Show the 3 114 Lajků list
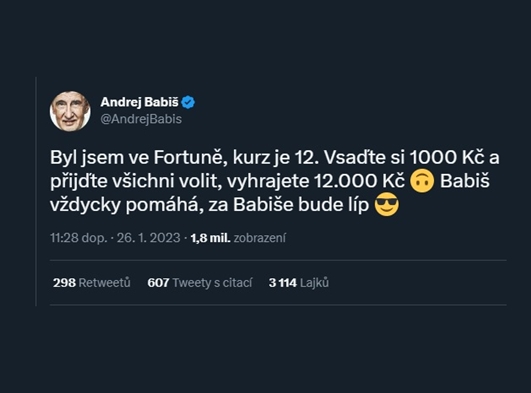 (299, 283)
